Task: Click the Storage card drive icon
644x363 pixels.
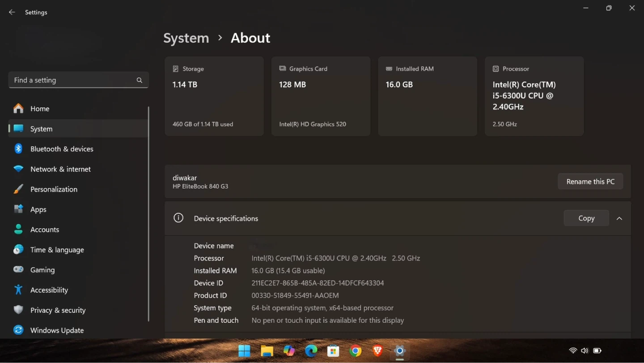Action: [176, 68]
